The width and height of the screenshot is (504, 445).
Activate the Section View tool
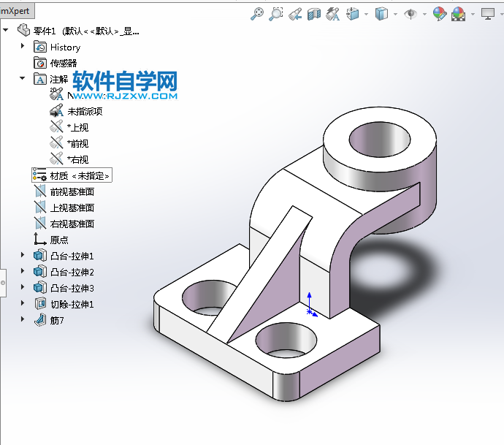coord(313,14)
